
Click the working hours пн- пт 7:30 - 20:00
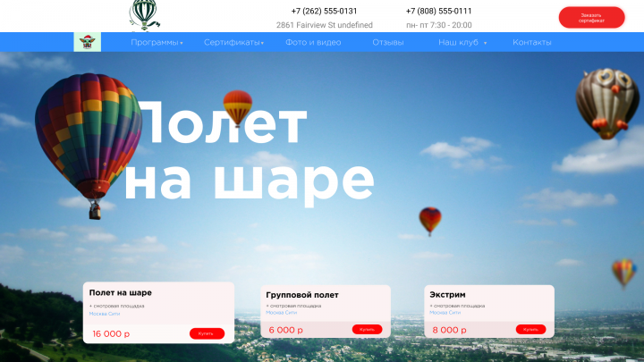[438, 25]
